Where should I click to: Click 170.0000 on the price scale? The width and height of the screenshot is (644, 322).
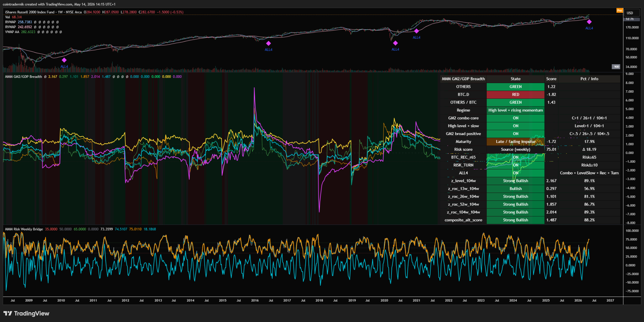coord(632,27)
